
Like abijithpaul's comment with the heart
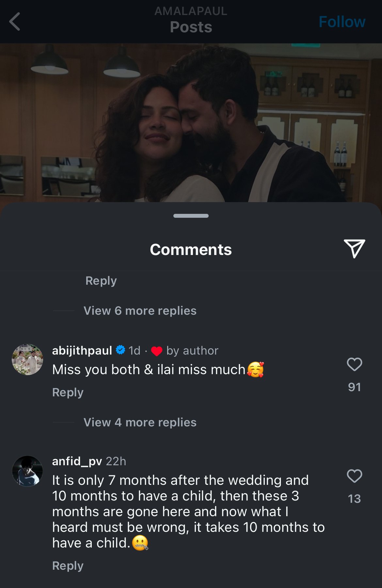pos(354,364)
